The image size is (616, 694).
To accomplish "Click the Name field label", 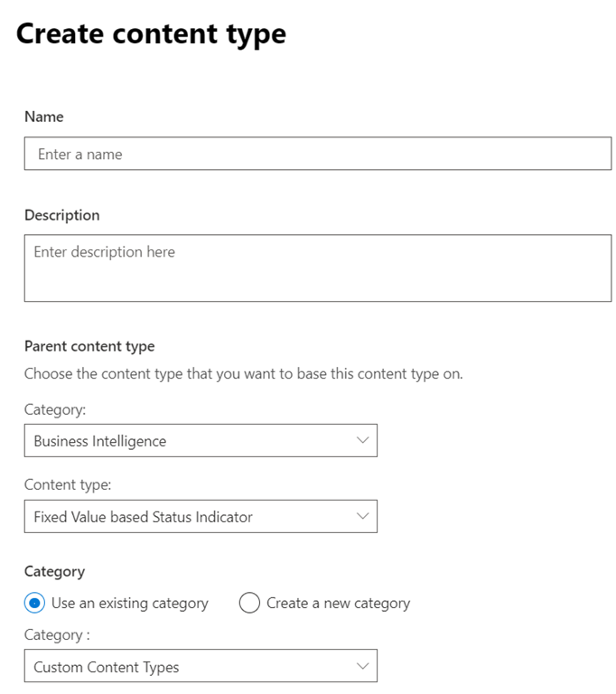I will tap(43, 117).
